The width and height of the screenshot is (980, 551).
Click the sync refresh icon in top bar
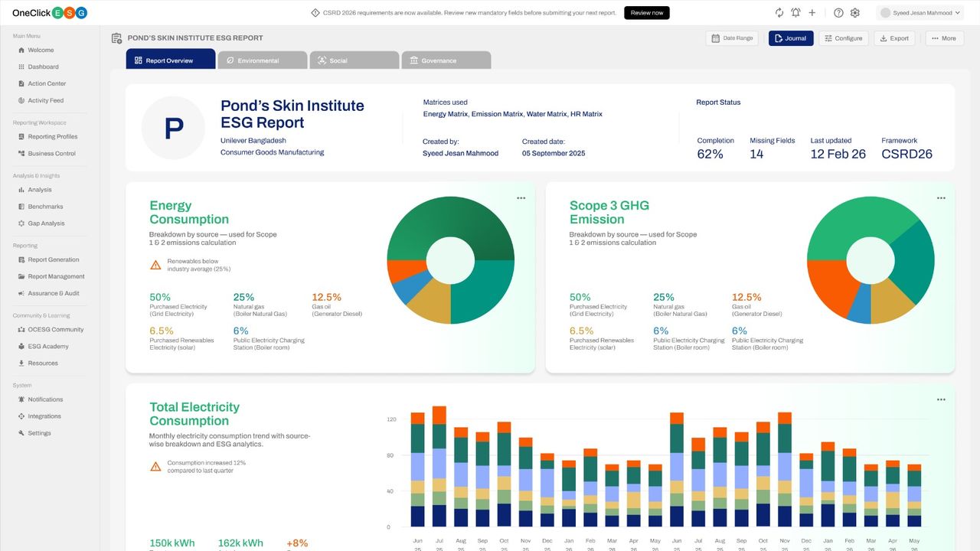779,13
